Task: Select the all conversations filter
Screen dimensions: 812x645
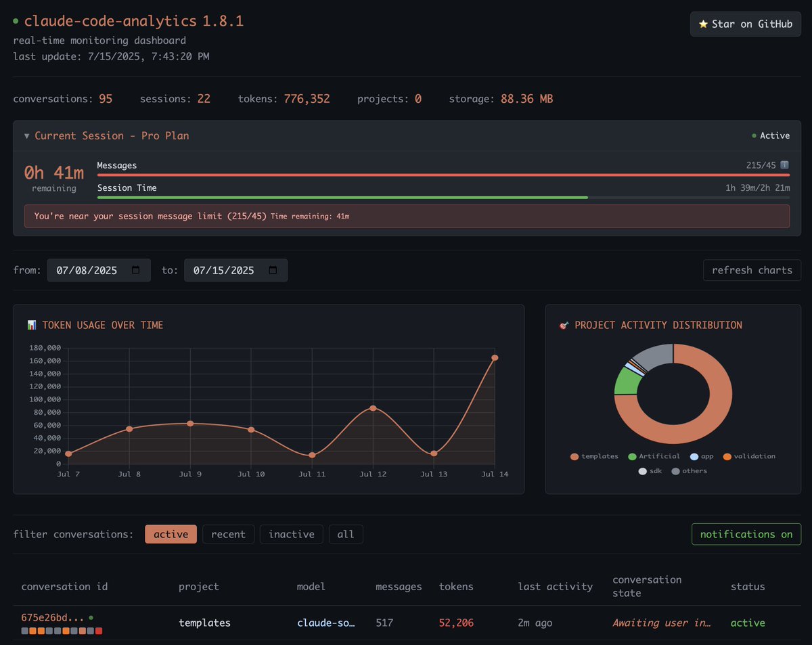Action: tap(346, 534)
